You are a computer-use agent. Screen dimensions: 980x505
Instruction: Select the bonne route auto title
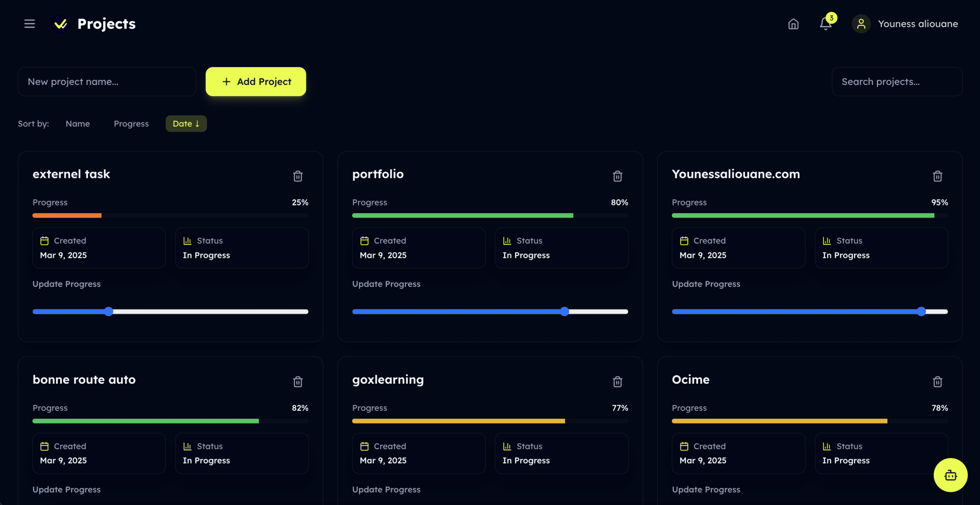pos(84,380)
